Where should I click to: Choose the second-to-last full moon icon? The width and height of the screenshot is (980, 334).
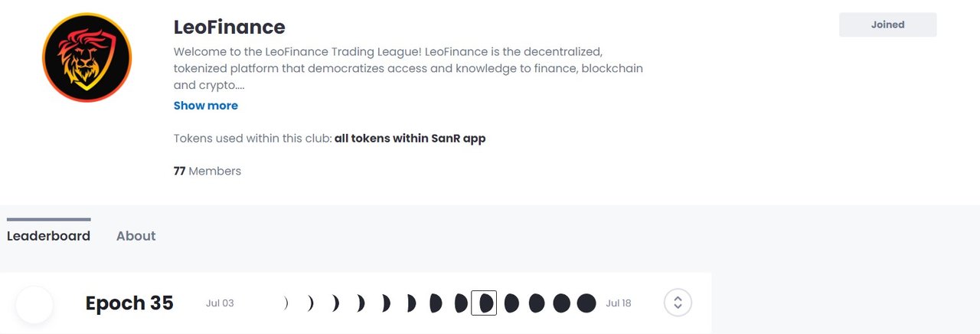[562, 303]
